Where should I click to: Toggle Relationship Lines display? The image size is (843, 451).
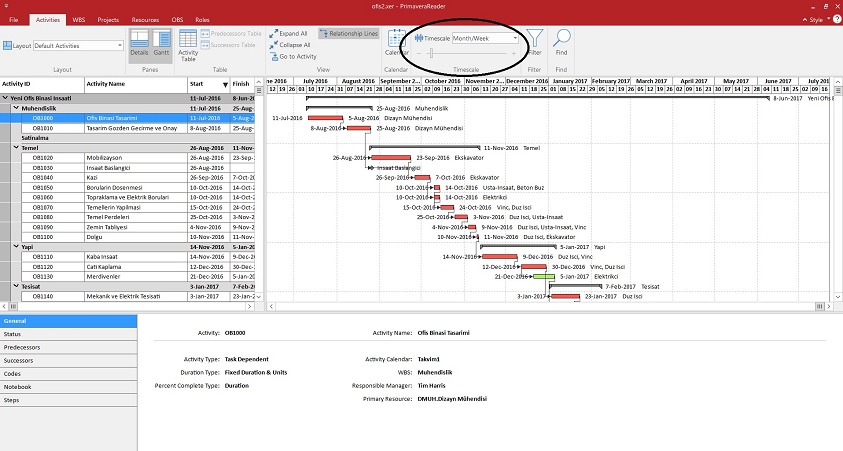coord(349,33)
